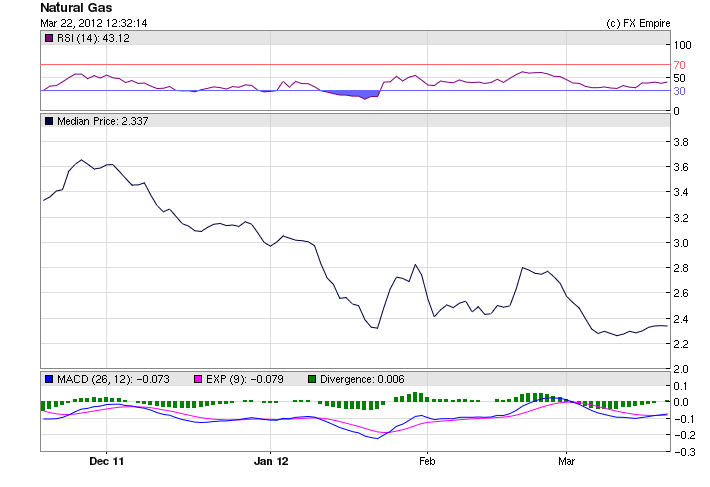Click the blue '30' RSI level label
This screenshot has width=710, height=487.
coord(679,91)
